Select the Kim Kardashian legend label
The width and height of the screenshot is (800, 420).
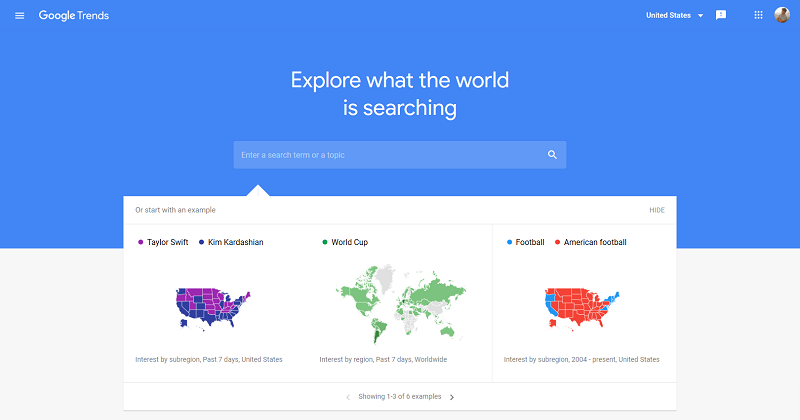[235, 242]
